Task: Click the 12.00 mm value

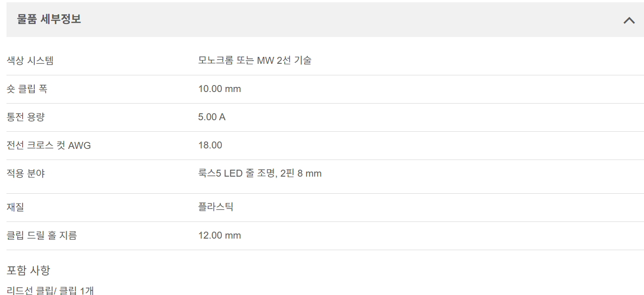Action: click(x=220, y=235)
